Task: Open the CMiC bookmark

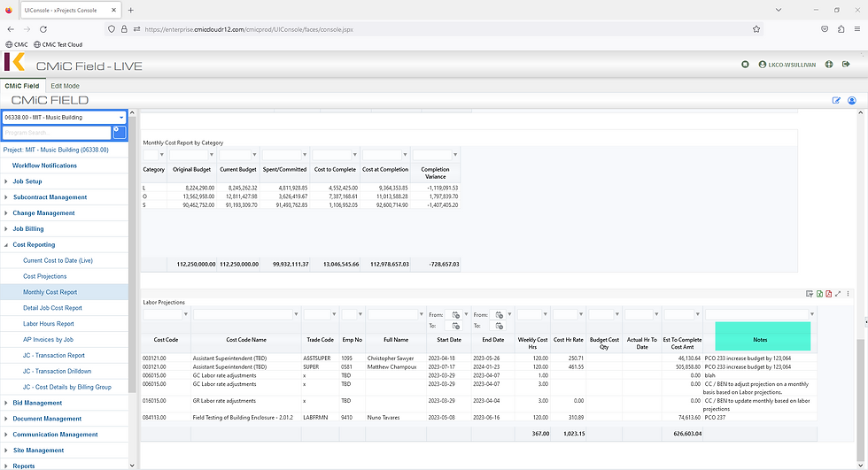Action: click(17, 44)
